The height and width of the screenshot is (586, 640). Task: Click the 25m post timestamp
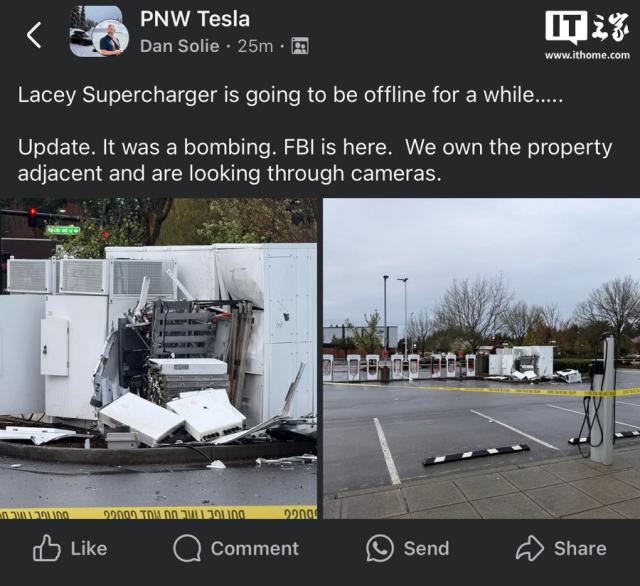pyautogui.click(x=256, y=46)
